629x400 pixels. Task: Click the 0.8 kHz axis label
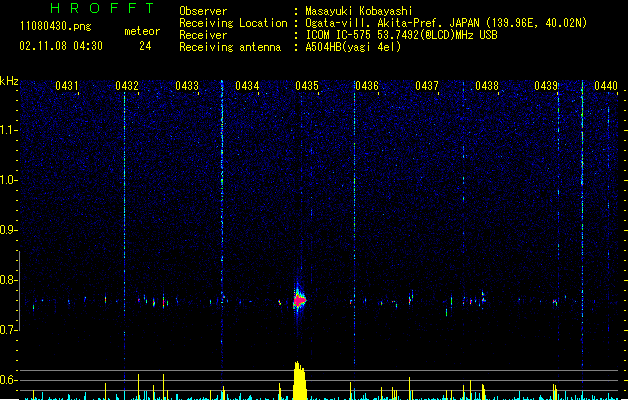[8, 280]
